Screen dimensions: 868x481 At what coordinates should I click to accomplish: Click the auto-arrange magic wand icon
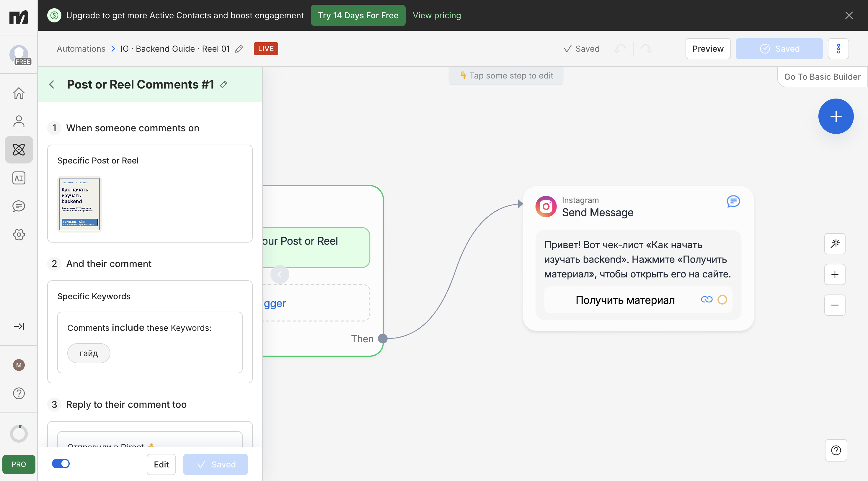[x=835, y=243]
